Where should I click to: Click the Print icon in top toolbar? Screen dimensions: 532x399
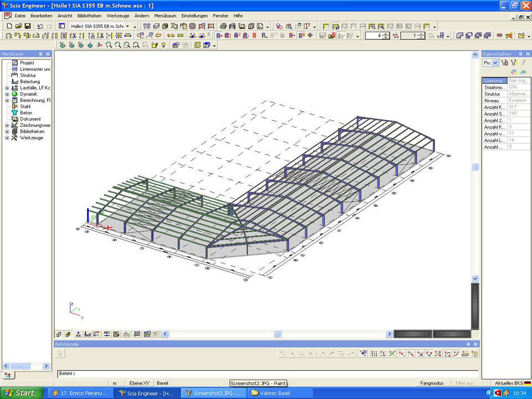[x=223, y=26]
